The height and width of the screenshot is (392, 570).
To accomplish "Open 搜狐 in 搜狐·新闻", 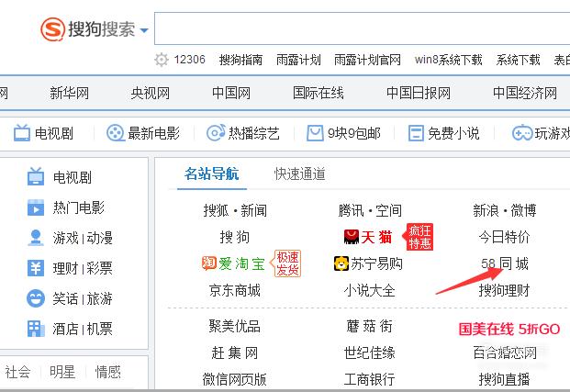I will 216,210.
